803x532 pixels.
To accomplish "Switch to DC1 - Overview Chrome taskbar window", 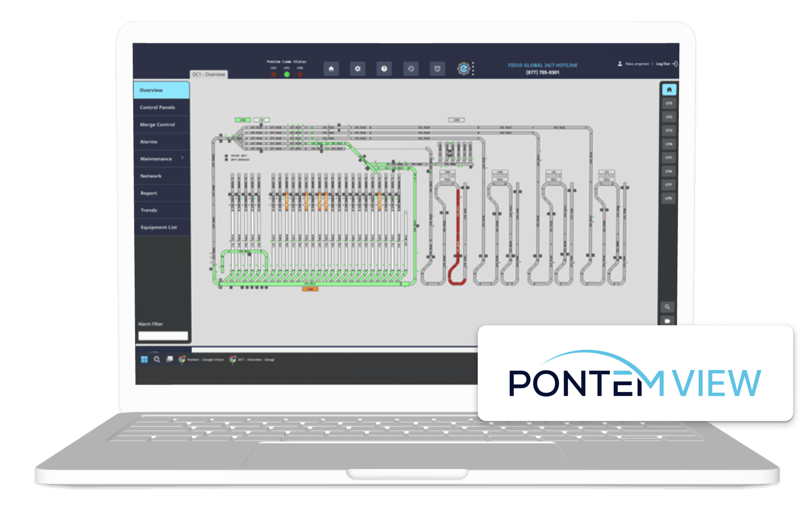I will point(252,359).
